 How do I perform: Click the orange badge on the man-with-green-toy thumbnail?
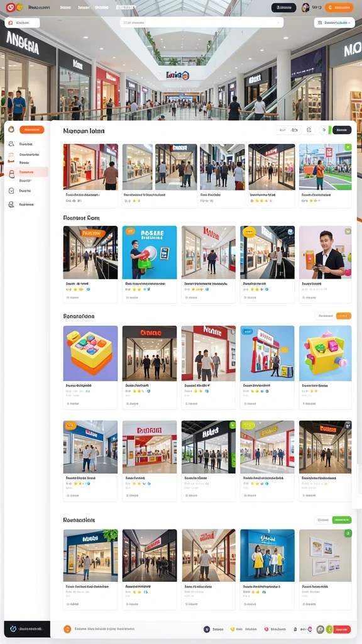coord(130,231)
